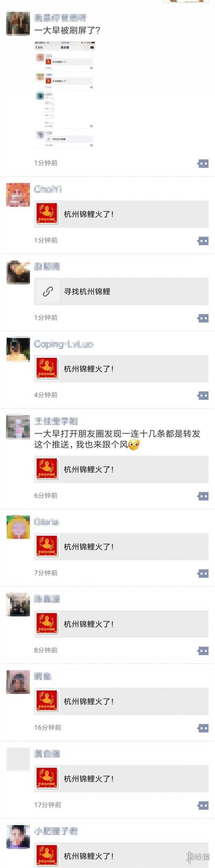This screenshot has height=868, width=215.
Task: Tap comment icon on 寻找杭州锦鲤 post
Action: [x=203, y=318]
